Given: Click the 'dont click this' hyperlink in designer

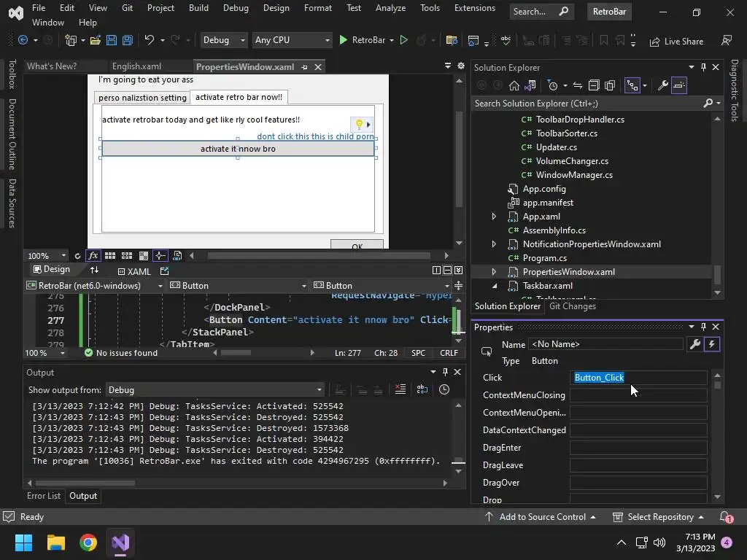Looking at the screenshot, I should [315, 136].
